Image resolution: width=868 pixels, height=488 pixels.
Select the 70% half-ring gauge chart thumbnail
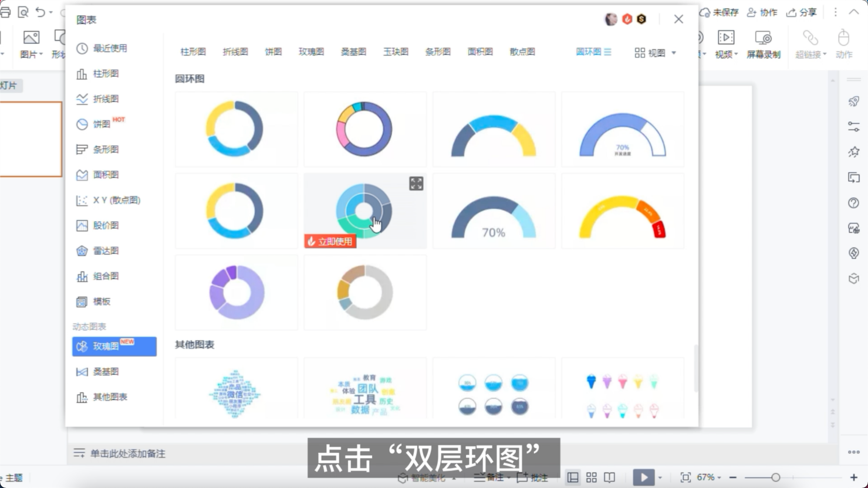494,211
